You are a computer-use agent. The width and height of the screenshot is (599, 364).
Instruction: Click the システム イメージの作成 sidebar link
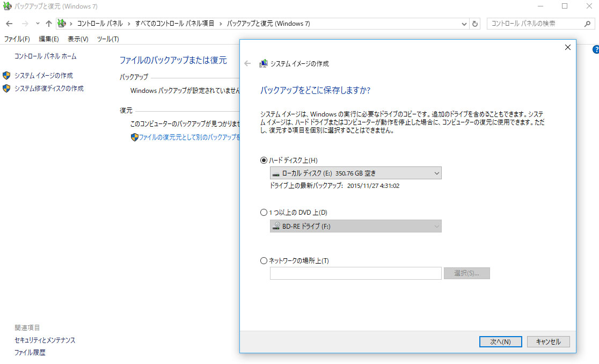(43, 76)
